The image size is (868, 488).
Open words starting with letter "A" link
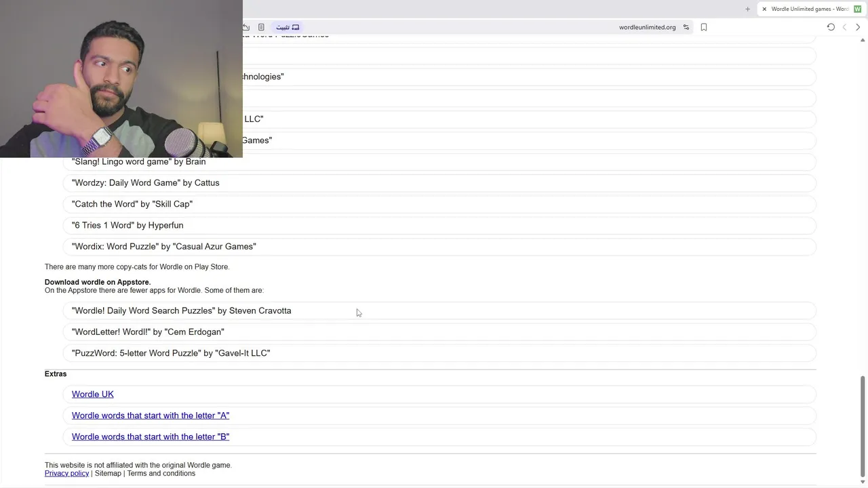coord(151,415)
